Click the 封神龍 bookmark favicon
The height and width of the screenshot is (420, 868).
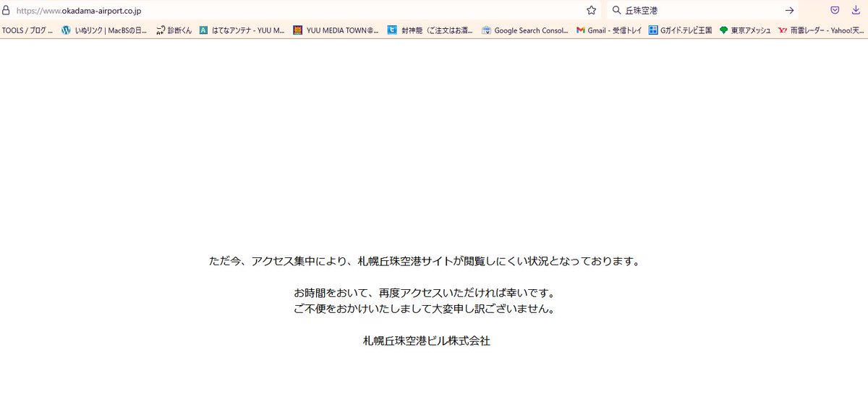392,30
